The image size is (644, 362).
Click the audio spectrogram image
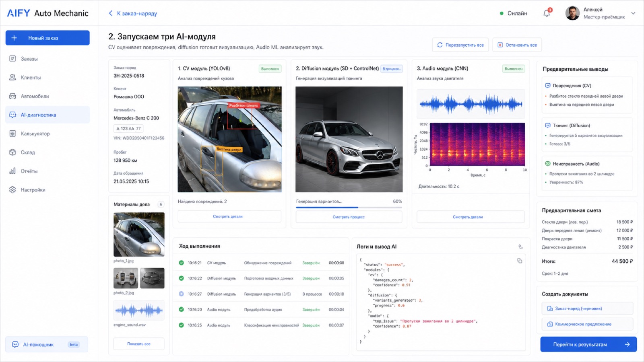[477, 144]
